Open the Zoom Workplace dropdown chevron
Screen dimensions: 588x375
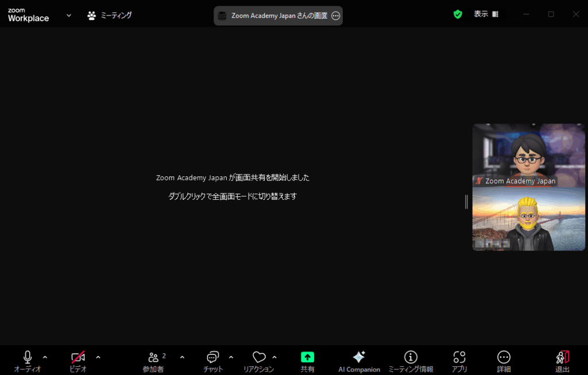69,16
